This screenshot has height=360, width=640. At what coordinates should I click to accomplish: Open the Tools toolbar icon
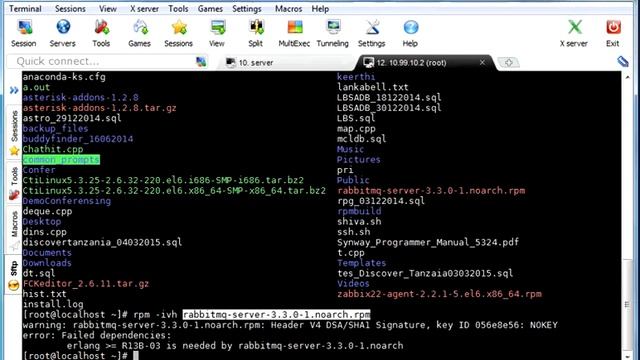pos(101,33)
